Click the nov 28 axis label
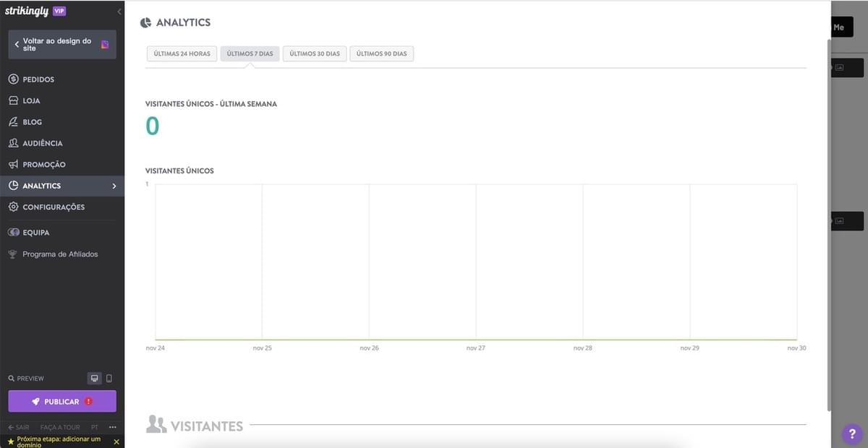The width and height of the screenshot is (868, 448). 583,348
